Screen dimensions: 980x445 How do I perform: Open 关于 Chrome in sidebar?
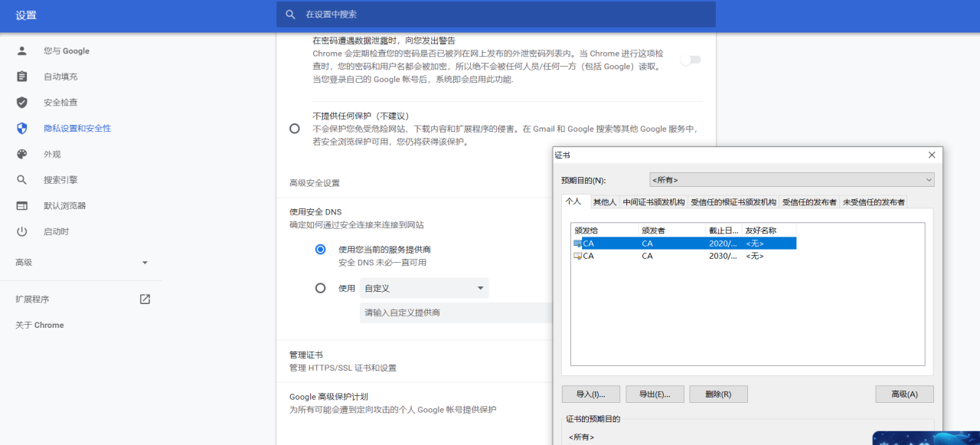(40, 326)
